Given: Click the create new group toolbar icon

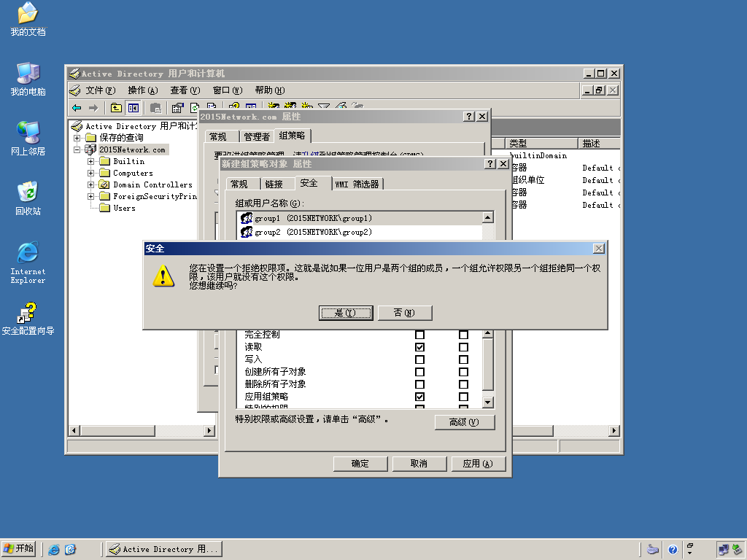Looking at the screenshot, I should pos(290,106).
